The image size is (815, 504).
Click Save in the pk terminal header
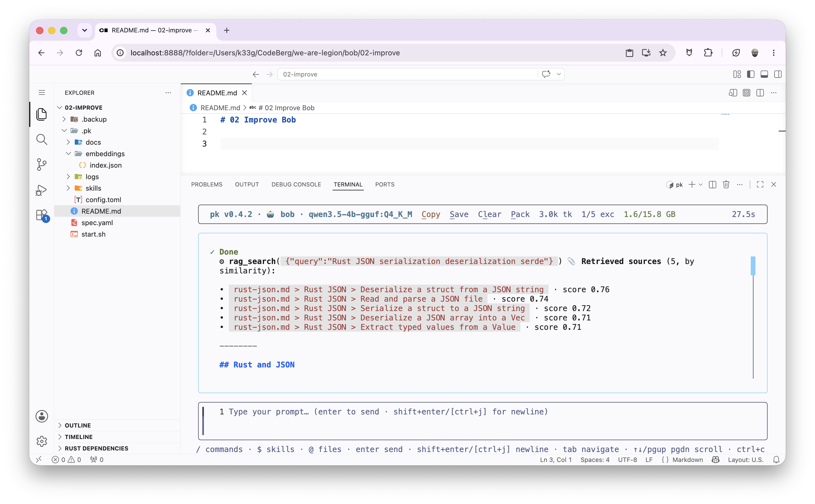(459, 214)
